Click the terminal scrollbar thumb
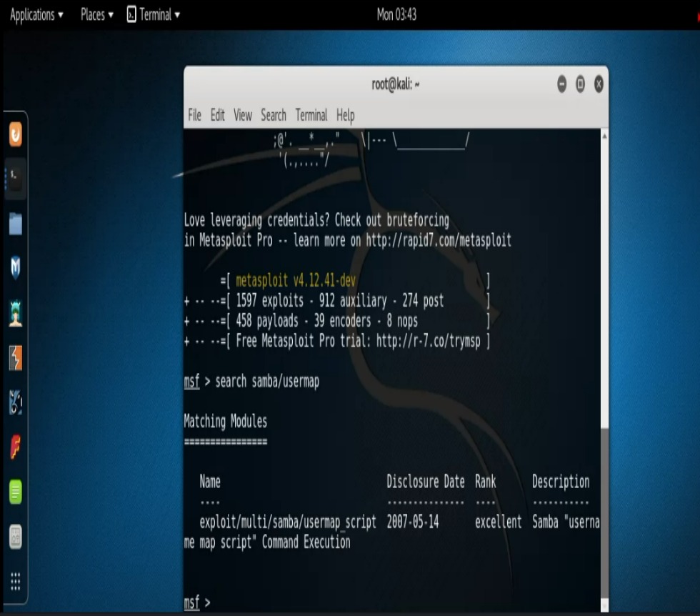Image resolution: width=700 pixels, height=616 pixels. [x=604, y=513]
